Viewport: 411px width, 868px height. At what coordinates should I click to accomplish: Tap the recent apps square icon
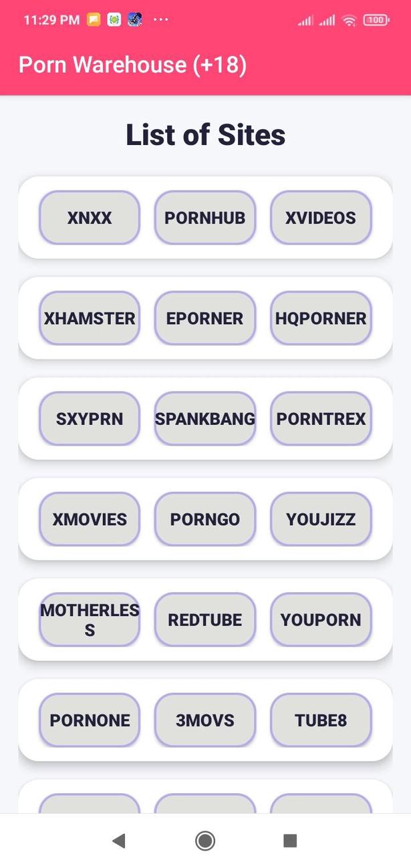click(290, 841)
